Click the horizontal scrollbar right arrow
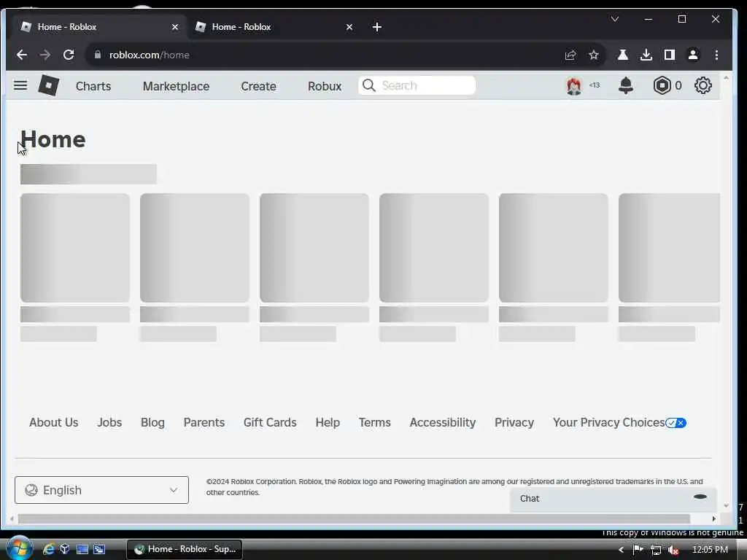This screenshot has width=747, height=560. 713,518
